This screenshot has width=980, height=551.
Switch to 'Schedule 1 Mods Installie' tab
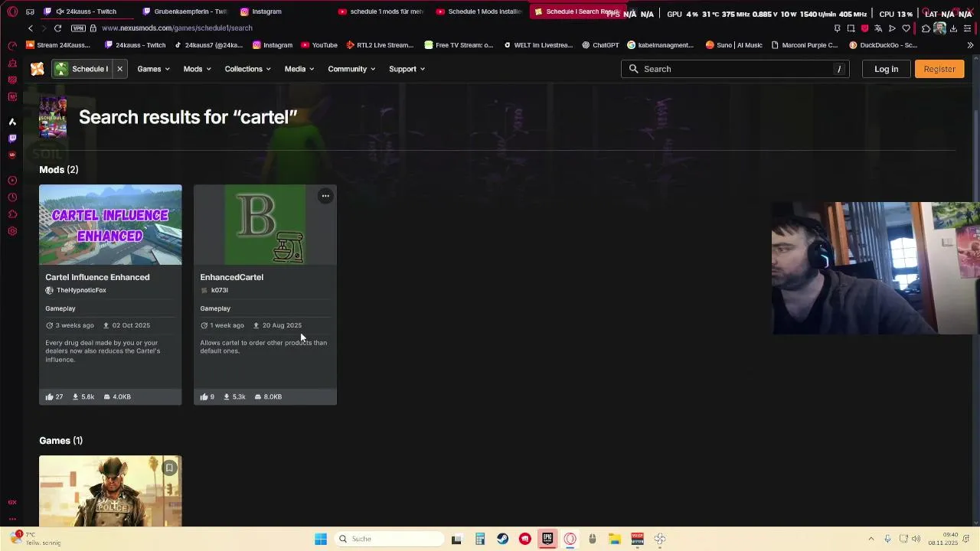pyautogui.click(x=479, y=11)
